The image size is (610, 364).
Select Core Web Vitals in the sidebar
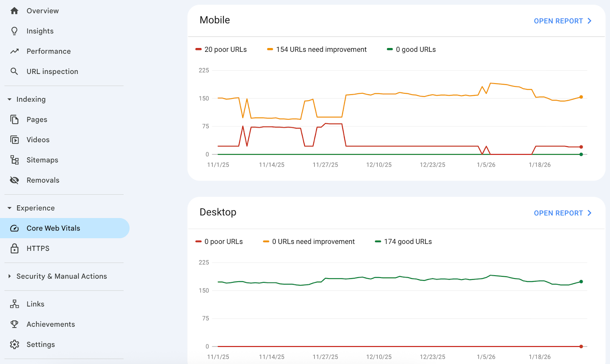coord(53,228)
